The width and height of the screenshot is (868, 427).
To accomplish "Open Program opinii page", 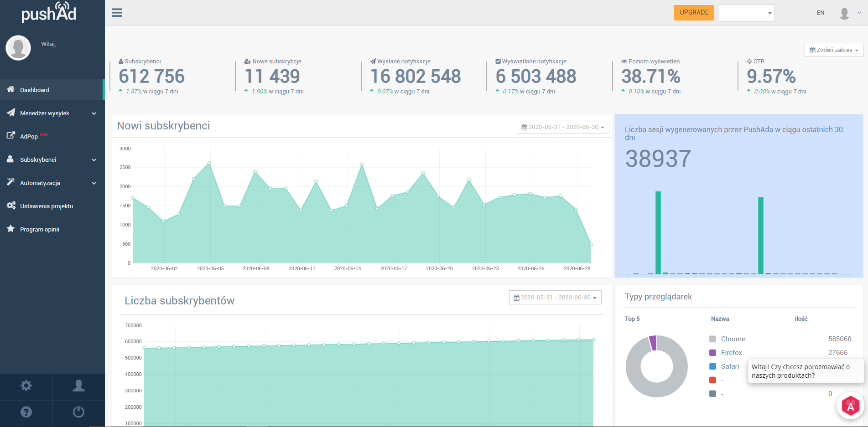I will point(40,230).
